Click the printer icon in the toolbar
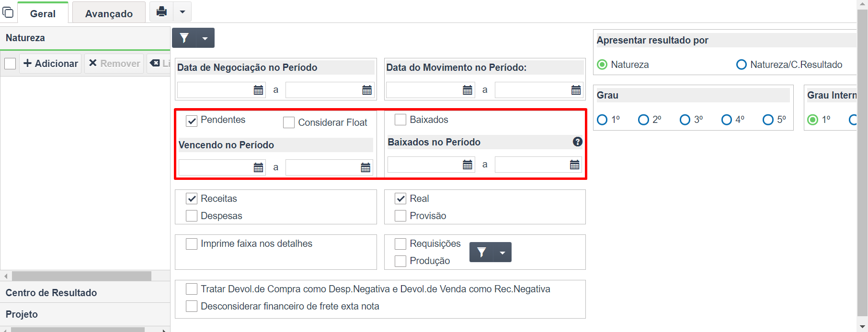The image size is (868, 332). (162, 11)
